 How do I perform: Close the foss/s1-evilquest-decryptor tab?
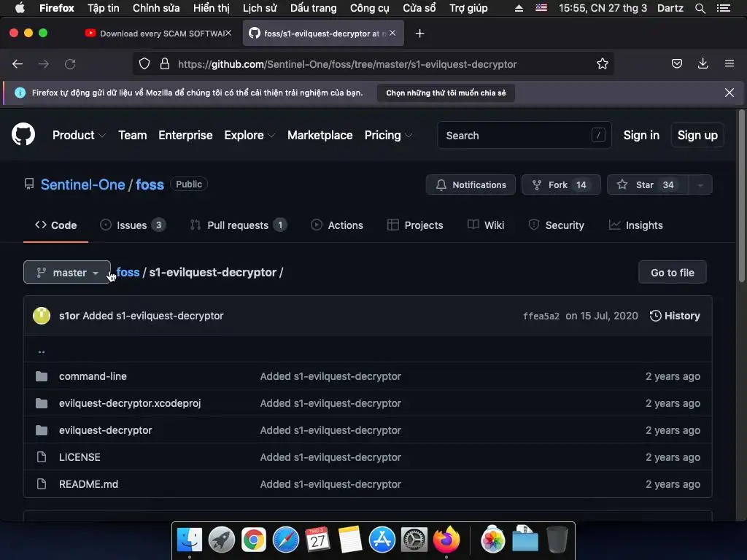(392, 34)
